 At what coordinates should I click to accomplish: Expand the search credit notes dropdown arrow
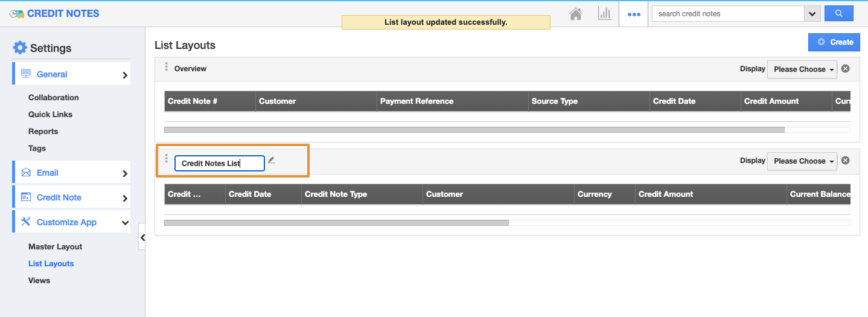click(x=811, y=14)
